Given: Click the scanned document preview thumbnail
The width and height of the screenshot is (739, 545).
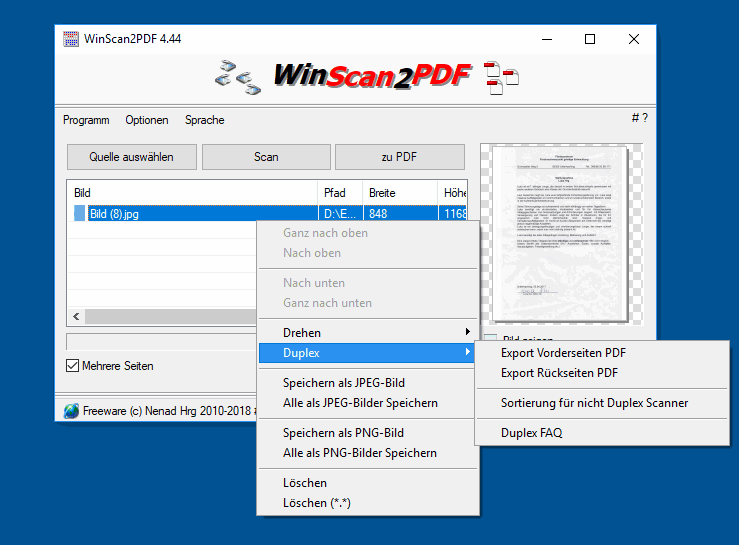Looking at the screenshot, I should tap(560, 234).
